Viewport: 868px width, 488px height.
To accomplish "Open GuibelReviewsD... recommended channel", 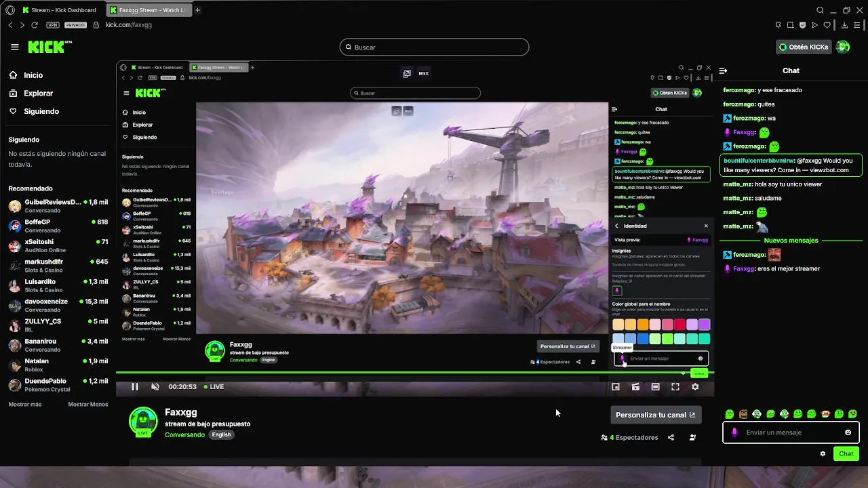I will pos(58,206).
